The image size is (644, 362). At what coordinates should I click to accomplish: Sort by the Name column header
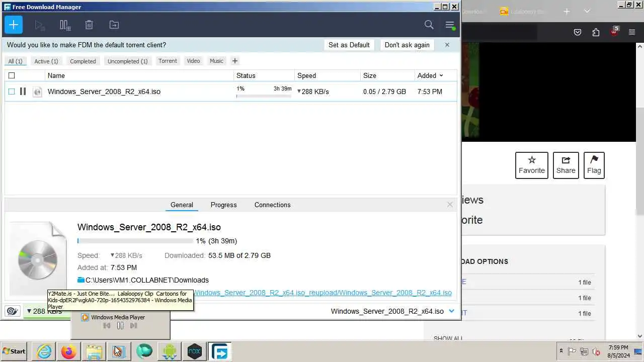coord(139,75)
